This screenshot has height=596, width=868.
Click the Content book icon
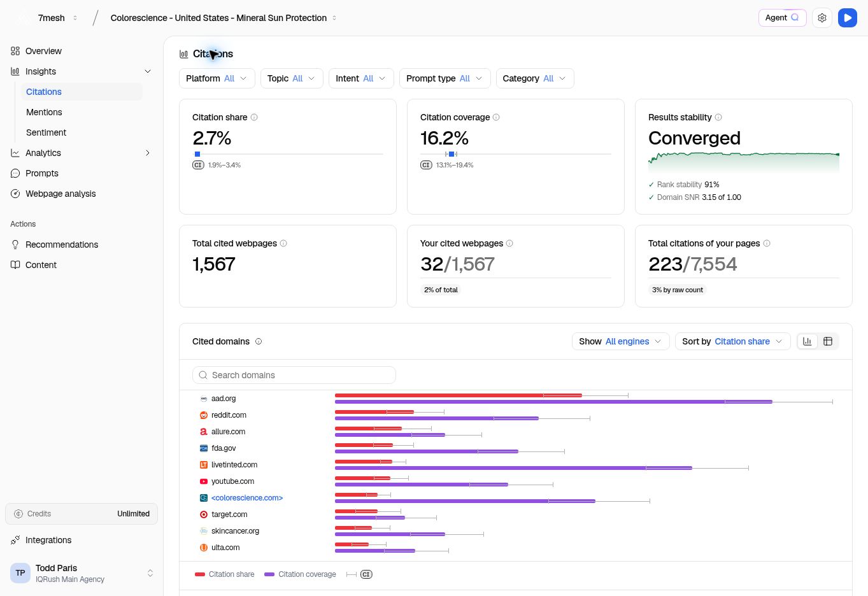(x=15, y=265)
